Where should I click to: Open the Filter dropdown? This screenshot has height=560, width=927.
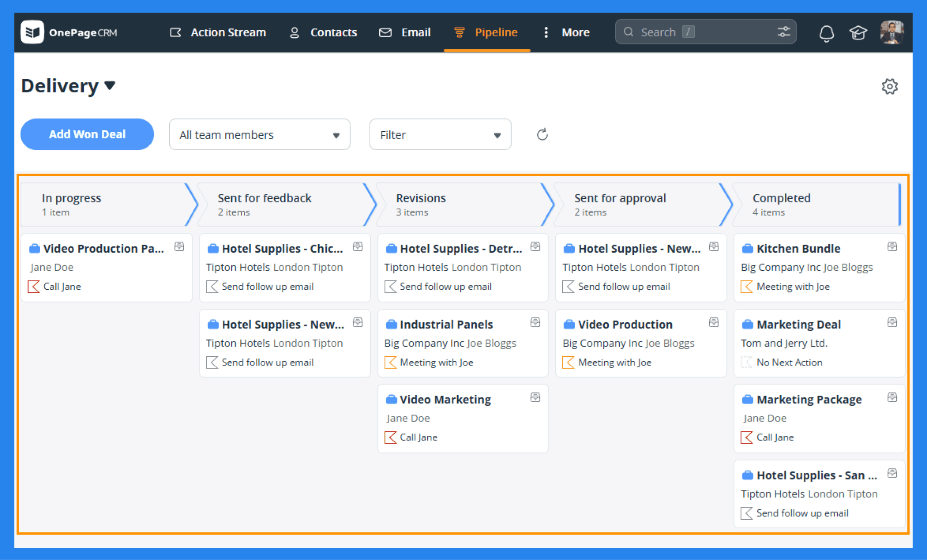tap(440, 134)
